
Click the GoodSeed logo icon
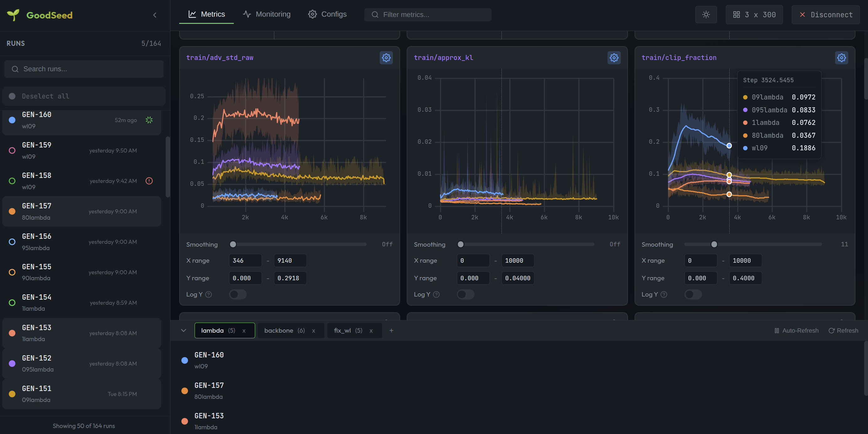(13, 15)
